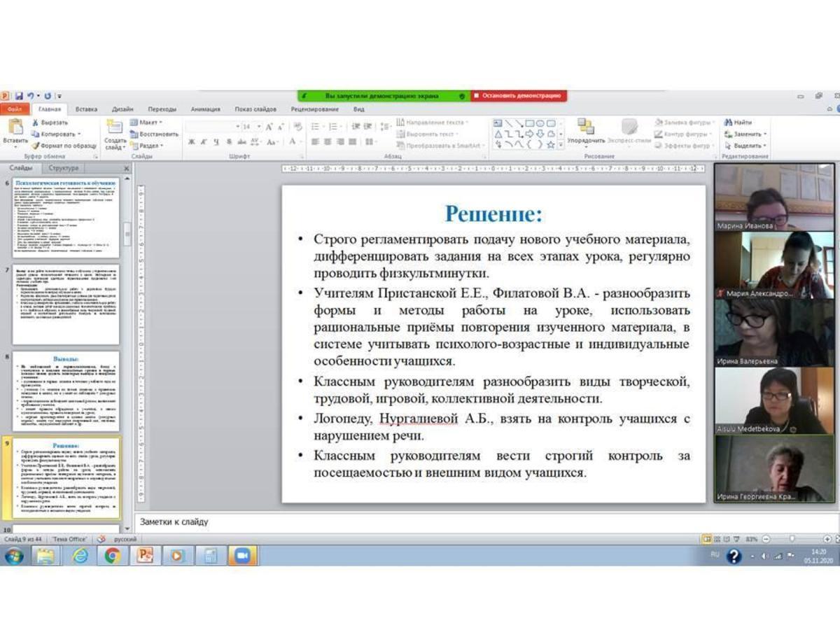Click Остановить демонстрацию to stop sharing
Viewport: 840px width, 630px height.
(518, 96)
